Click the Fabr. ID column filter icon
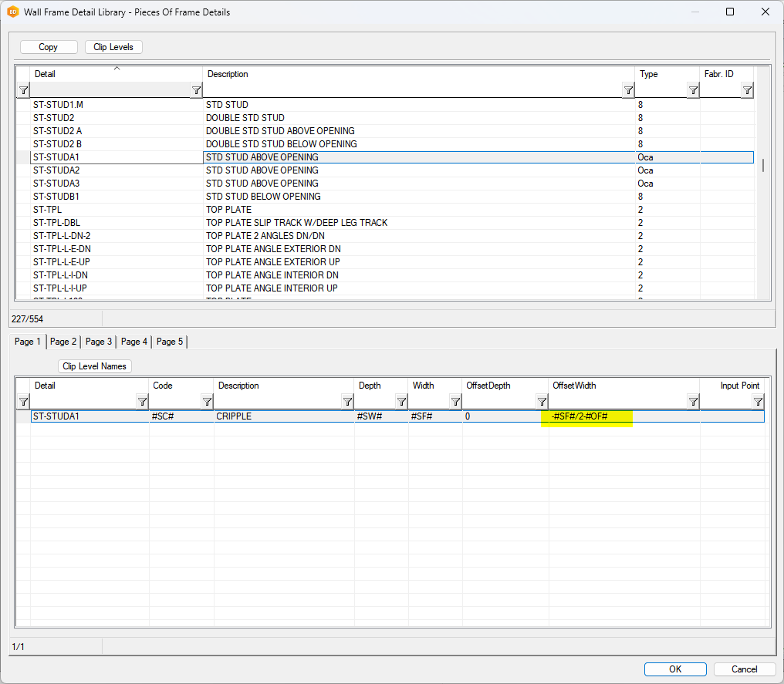This screenshot has width=784, height=684. [747, 91]
